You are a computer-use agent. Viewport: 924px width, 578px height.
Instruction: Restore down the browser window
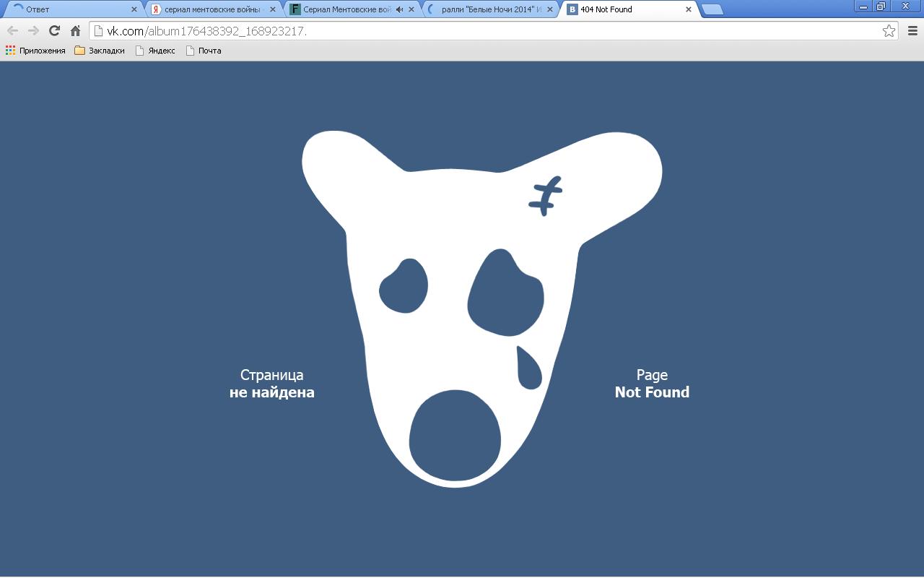pos(881,7)
